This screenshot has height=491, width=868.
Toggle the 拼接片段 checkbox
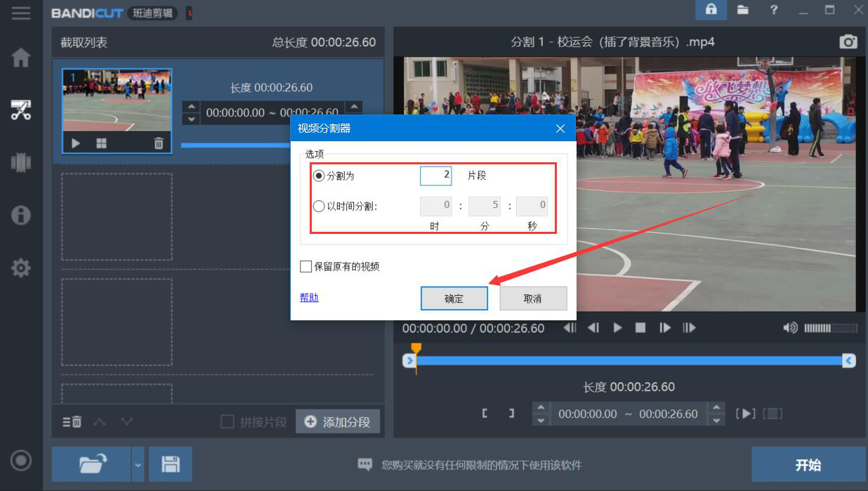pyautogui.click(x=228, y=421)
